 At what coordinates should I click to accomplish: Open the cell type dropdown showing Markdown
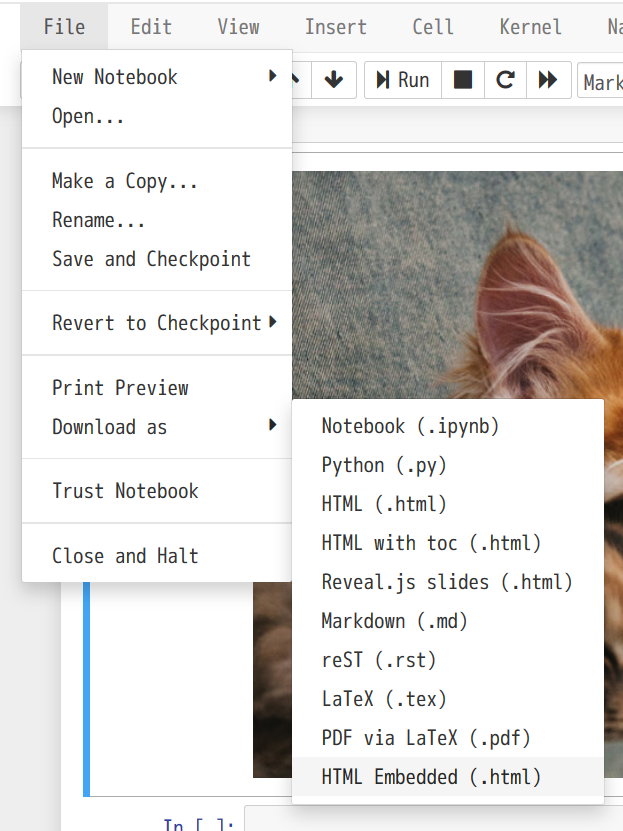pyautogui.click(x=601, y=81)
